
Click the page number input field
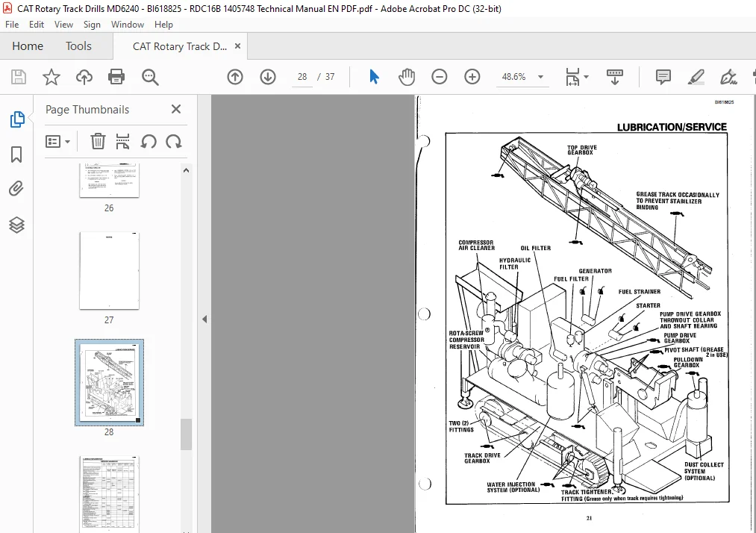[302, 77]
